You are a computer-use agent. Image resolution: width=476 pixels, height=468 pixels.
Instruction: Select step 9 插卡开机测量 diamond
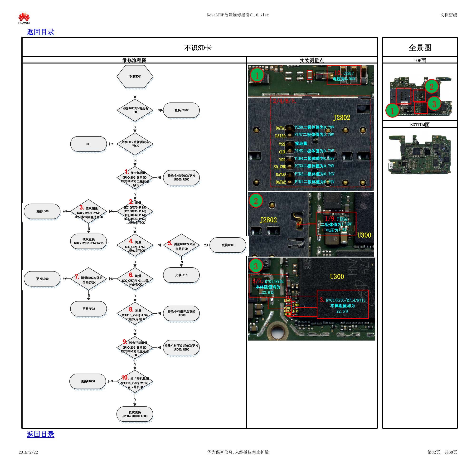click(135, 348)
